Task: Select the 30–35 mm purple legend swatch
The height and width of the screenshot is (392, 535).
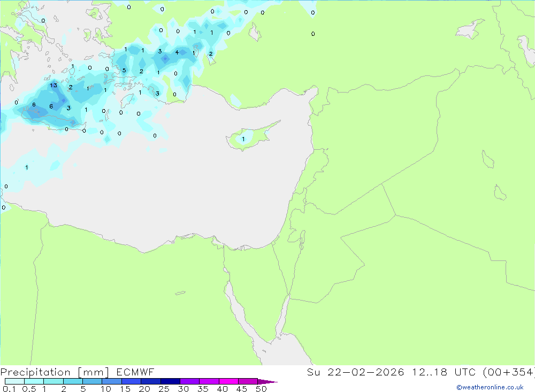Action: 190,381
